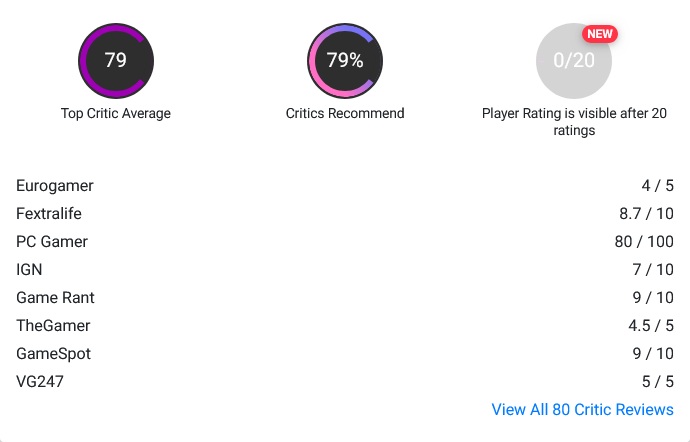The image size is (690, 442).
Task: Click PC Gamer's 80 / 100 score
Action: tap(644, 241)
